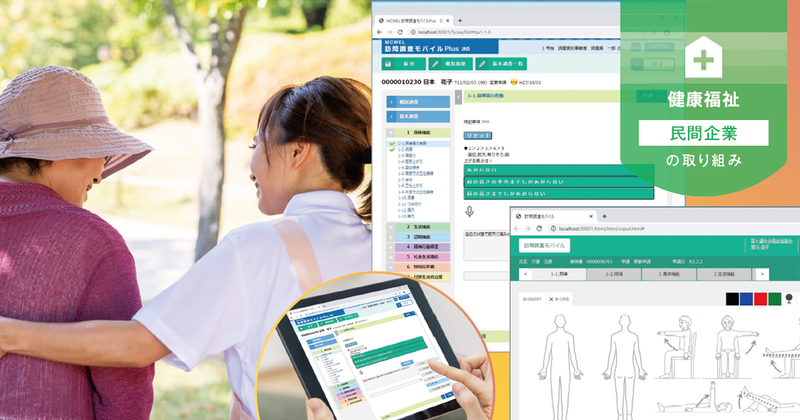
Task: Start voice input with microphone icon
Action: click(469, 211)
